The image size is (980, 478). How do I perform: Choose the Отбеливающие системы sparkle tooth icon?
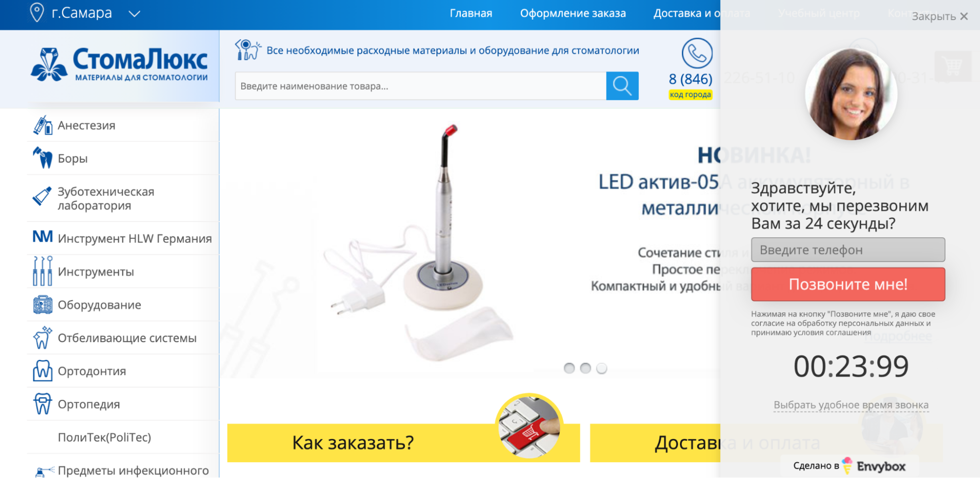[x=43, y=337]
